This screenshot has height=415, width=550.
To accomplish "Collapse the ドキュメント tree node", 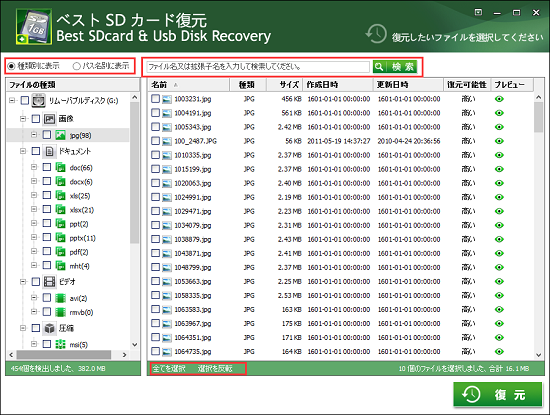I will pyautogui.click(x=23, y=151).
